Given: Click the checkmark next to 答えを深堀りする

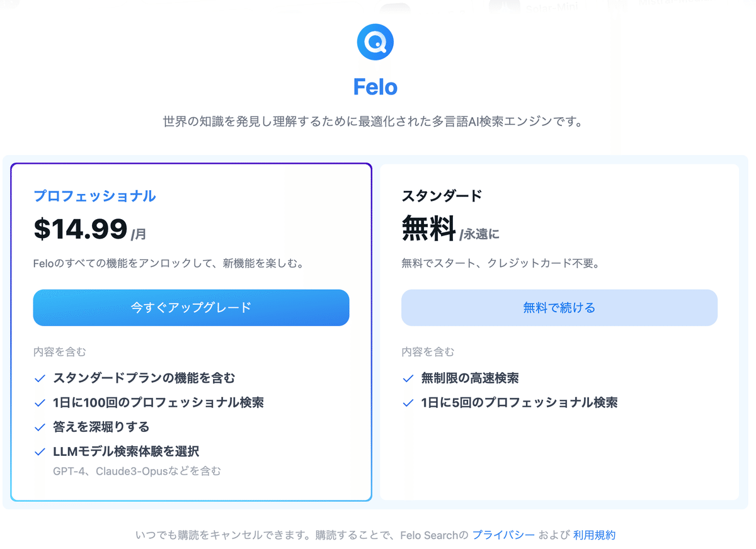Looking at the screenshot, I should point(40,427).
